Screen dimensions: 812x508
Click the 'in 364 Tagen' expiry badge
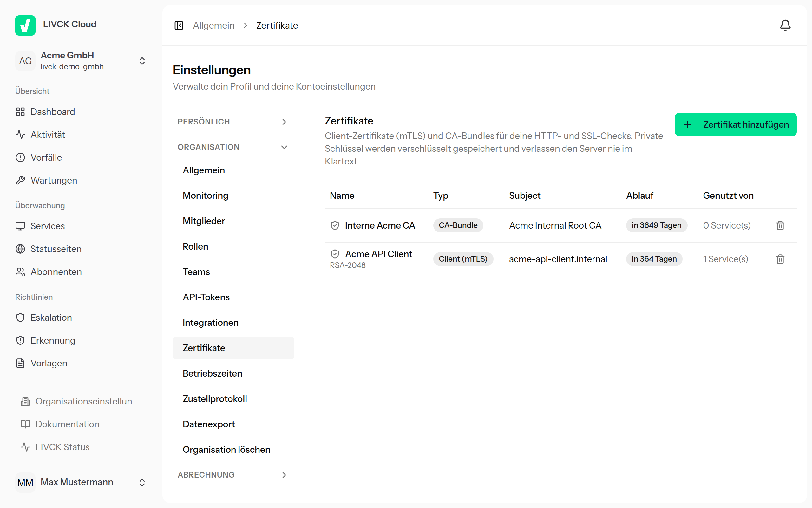click(654, 259)
